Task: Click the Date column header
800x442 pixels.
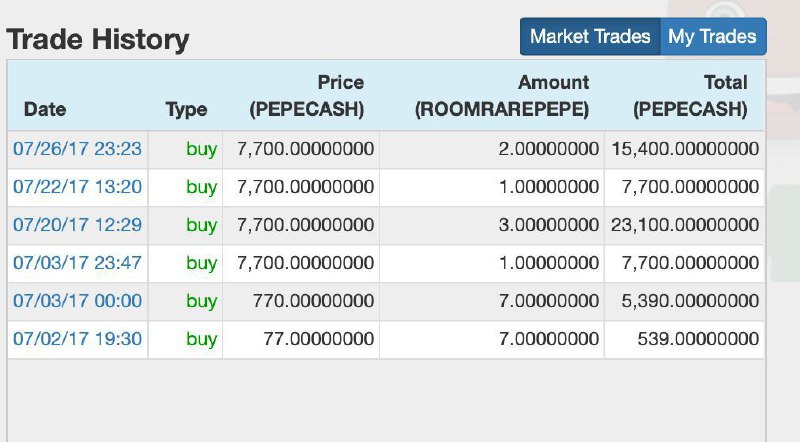Action: point(45,109)
